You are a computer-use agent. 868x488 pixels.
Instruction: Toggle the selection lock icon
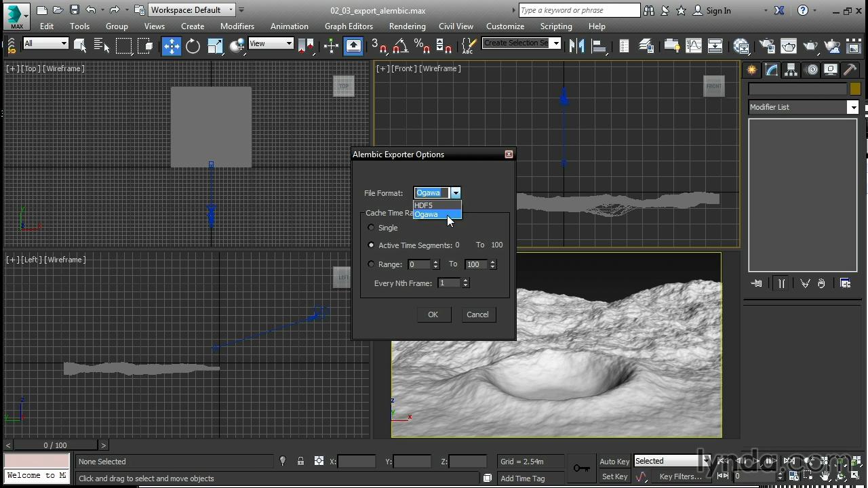300,461
